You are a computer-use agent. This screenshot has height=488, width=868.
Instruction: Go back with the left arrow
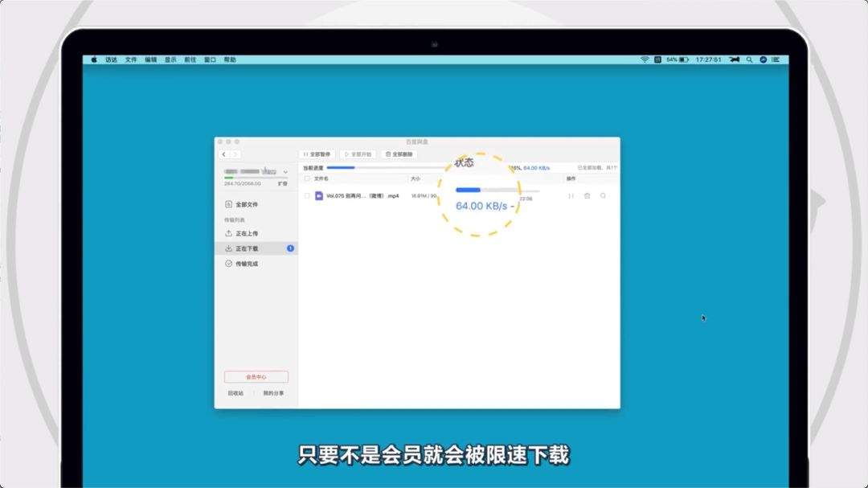pyautogui.click(x=223, y=154)
